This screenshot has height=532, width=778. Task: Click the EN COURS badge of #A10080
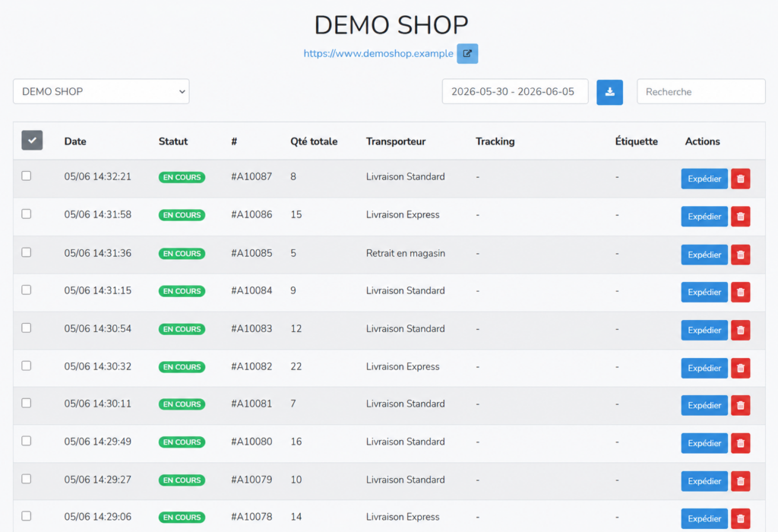(x=182, y=442)
